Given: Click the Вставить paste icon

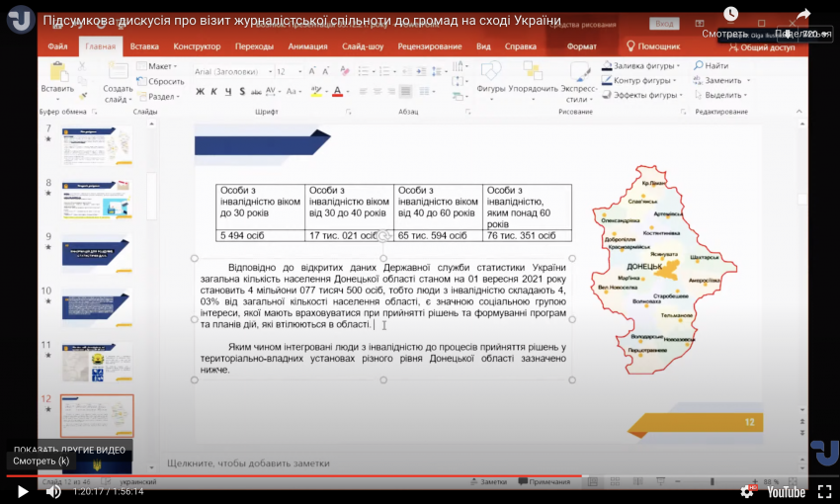Looking at the screenshot, I should point(57,78).
